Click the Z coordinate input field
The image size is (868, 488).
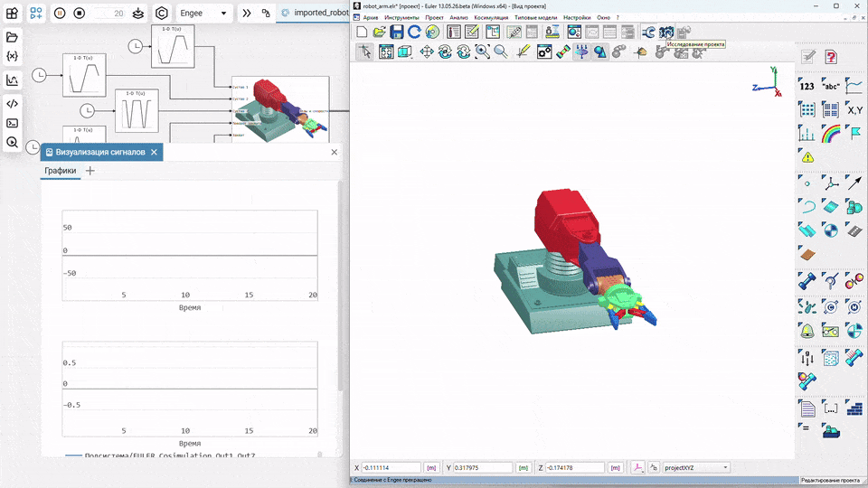coord(575,467)
